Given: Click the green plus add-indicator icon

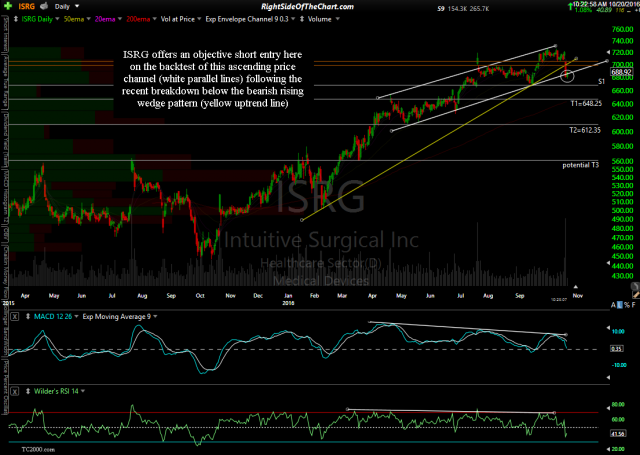Looking at the screenshot, I should tap(7, 6).
